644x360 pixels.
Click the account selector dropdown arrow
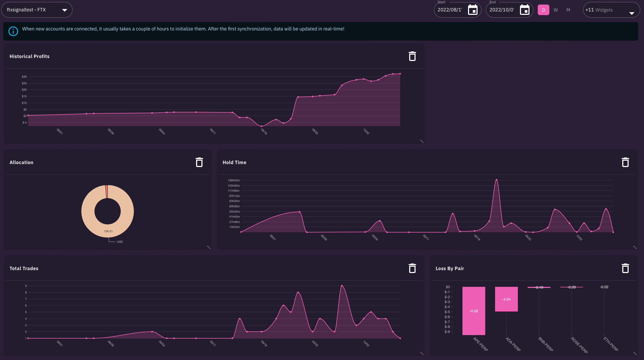64,10
